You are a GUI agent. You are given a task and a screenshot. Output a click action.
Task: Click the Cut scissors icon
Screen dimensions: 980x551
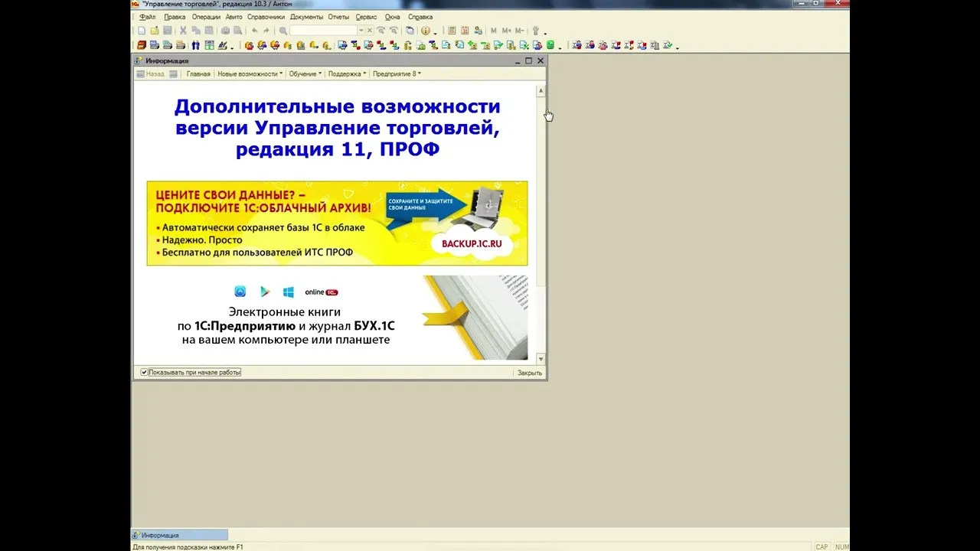point(183,31)
